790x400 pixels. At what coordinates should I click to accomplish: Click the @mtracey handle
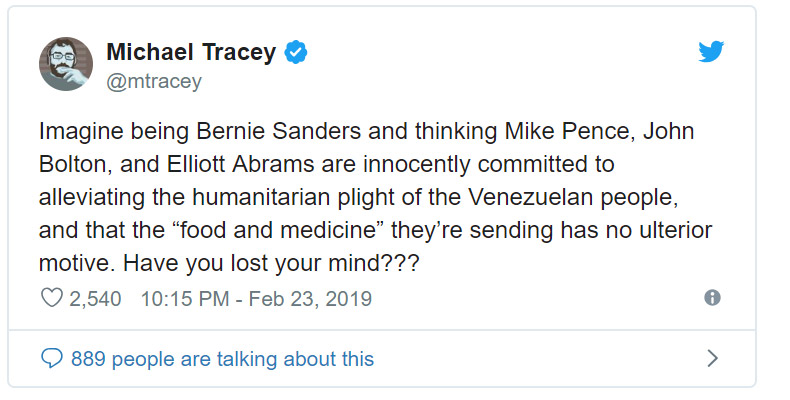pyautogui.click(x=153, y=82)
